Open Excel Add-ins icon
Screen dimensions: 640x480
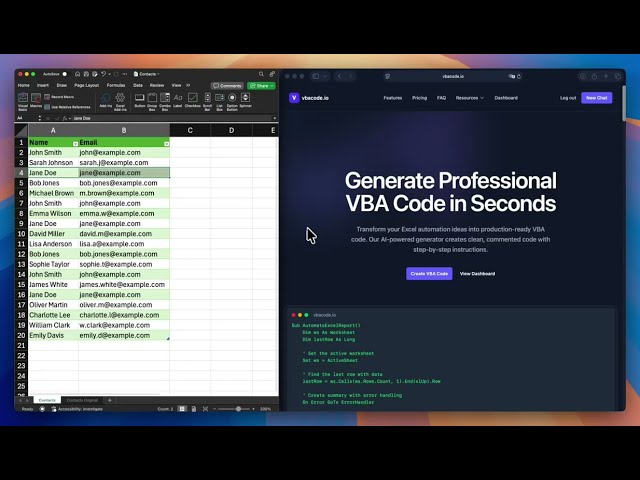pyautogui.click(x=120, y=98)
